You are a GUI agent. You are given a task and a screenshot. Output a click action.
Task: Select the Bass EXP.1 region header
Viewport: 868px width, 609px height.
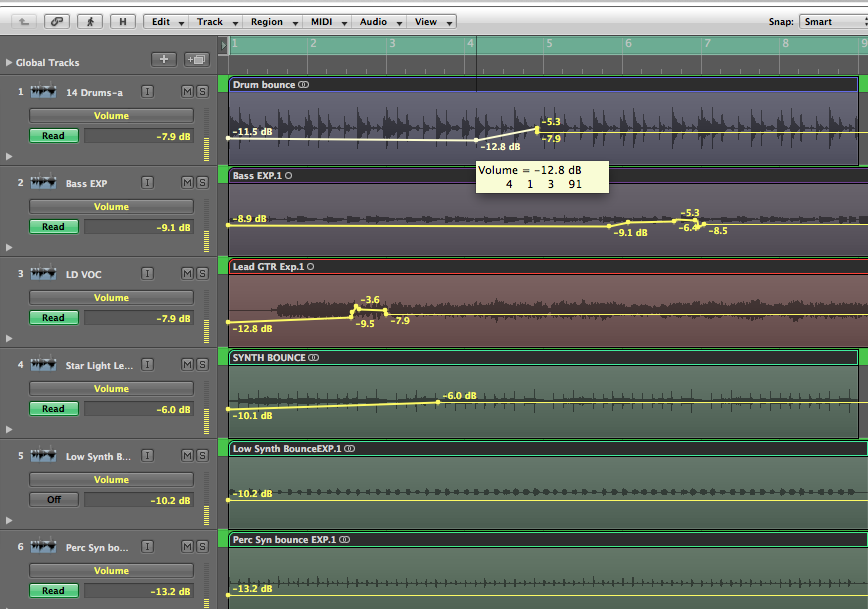point(548,176)
